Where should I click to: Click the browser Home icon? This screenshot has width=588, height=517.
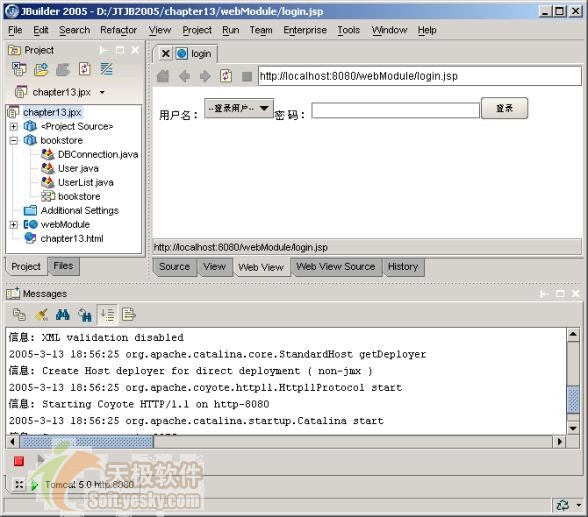click(163, 76)
